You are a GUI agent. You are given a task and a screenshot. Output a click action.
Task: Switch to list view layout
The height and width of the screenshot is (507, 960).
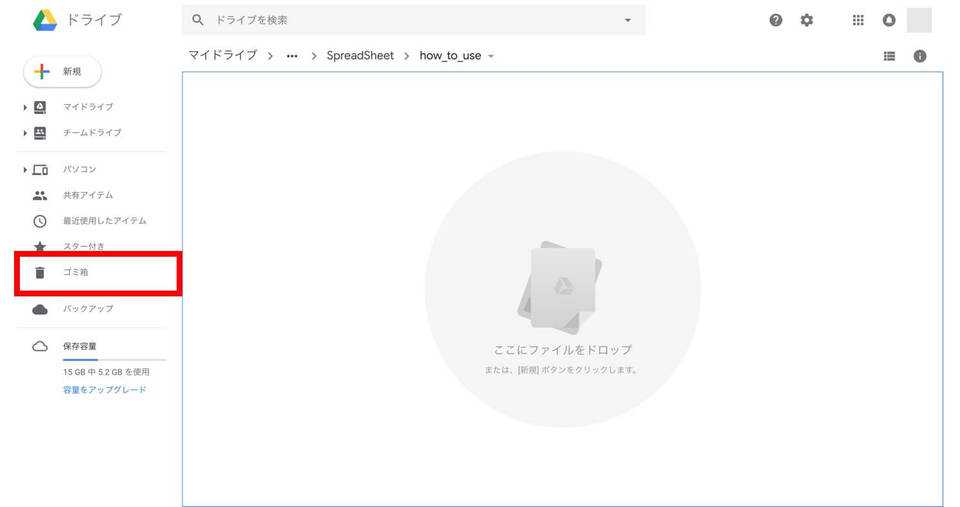889,56
